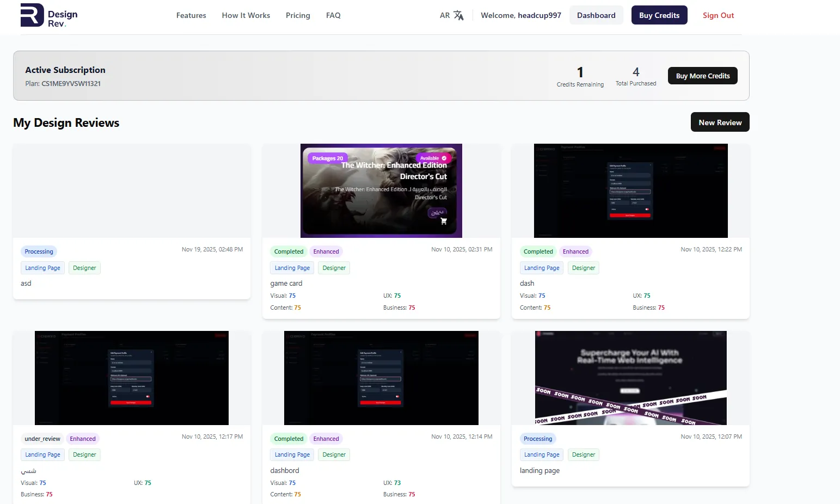
Task: Click the My Design Reviews heading
Action: coord(66,123)
